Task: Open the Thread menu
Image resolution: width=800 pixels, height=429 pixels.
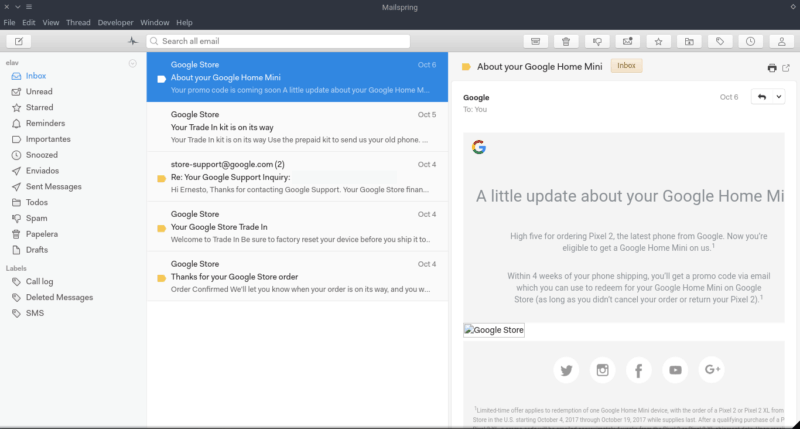Action: click(x=78, y=22)
